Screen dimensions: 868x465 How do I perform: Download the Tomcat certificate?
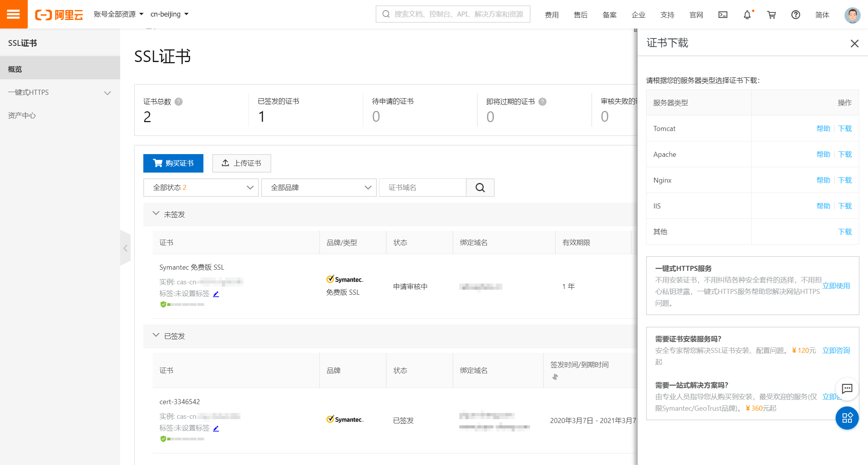coord(845,129)
